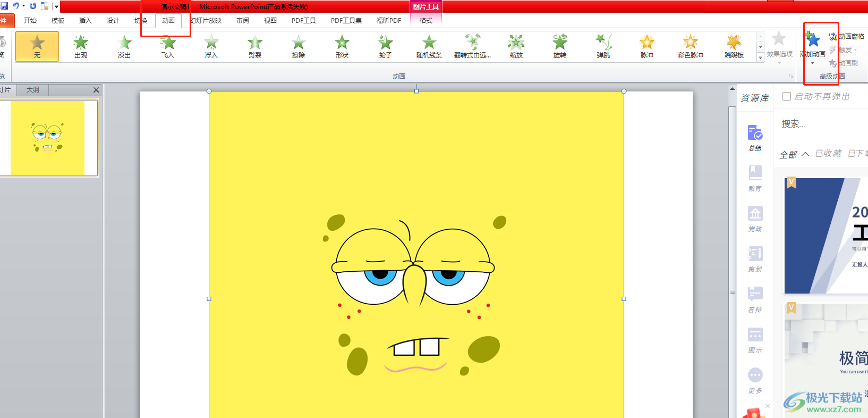868x418 pixels.
Task: Click the Save icon in quick access toolbar
Action: (x=5, y=6)
